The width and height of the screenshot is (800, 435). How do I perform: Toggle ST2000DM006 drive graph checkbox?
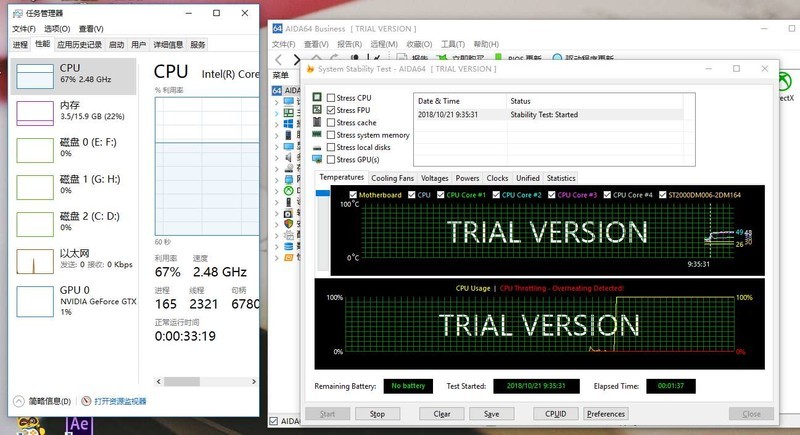(x=663, y=195)
